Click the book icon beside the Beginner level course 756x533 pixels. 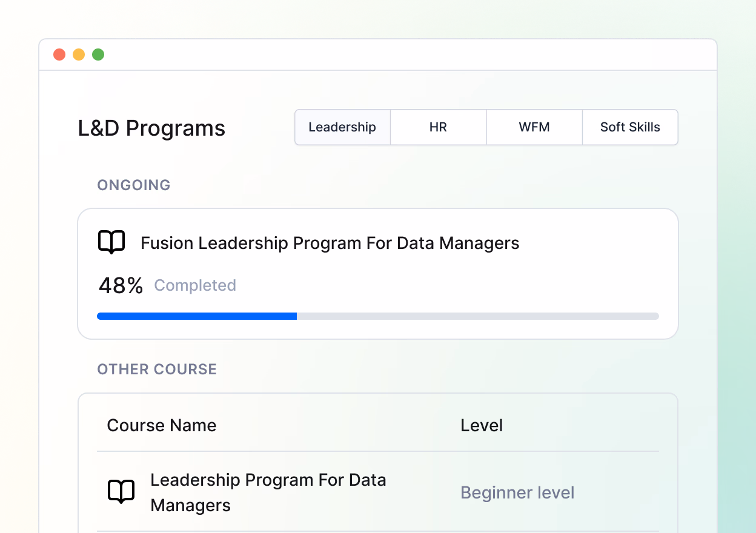(x=121, y=492)
